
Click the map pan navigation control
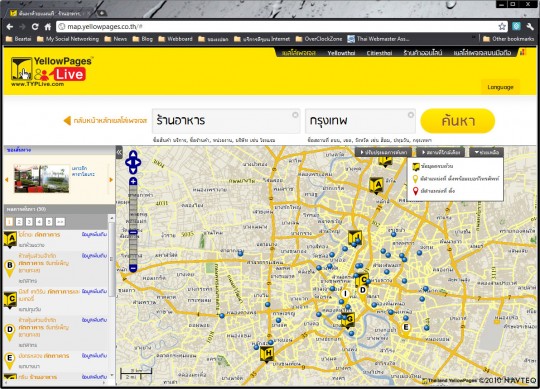point(133,162)
